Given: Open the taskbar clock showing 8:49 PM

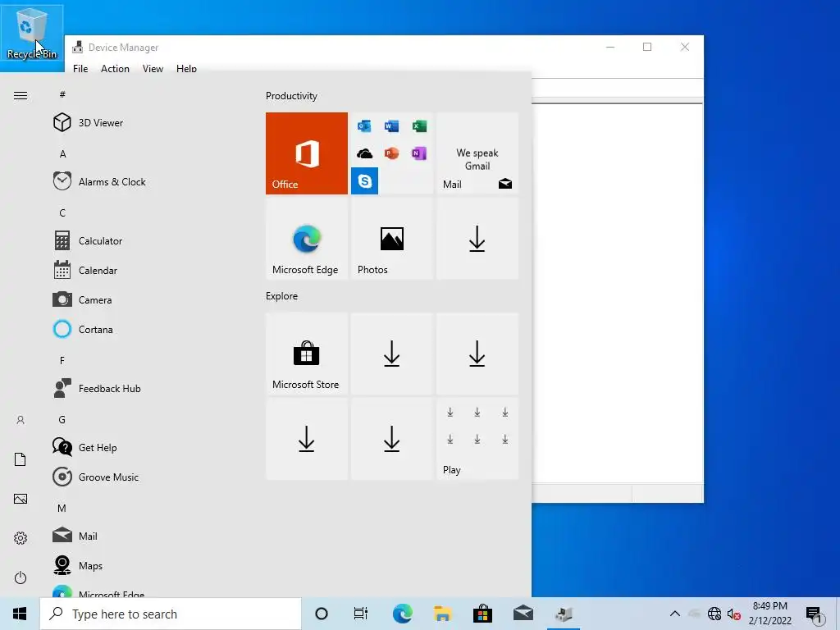Looking at the screenshot, I should pyautogui.click(x=769, y=614).
